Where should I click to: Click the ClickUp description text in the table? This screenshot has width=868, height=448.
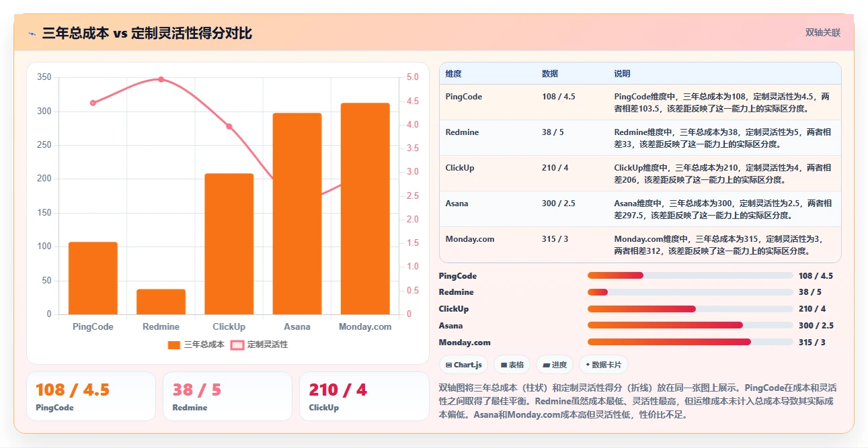click(x=722, y=173)
